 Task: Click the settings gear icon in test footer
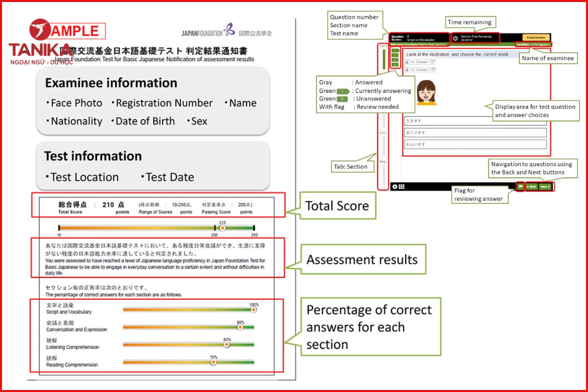pos(394,187)
